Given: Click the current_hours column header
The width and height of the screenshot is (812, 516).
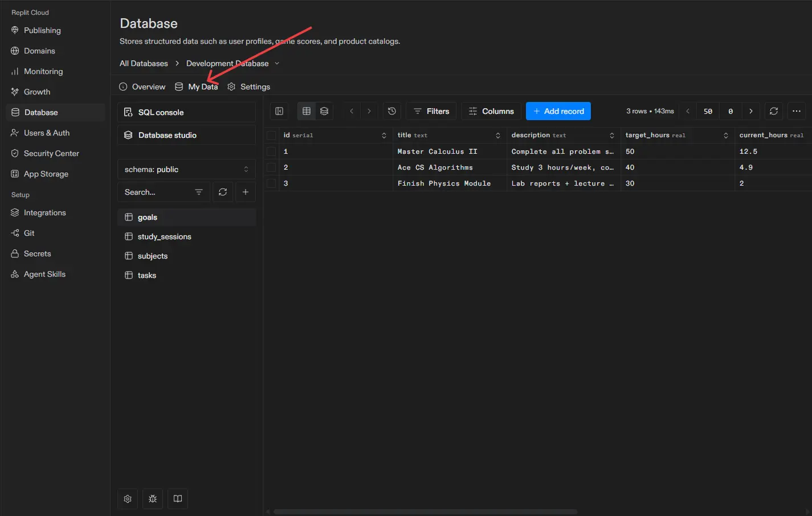Looking at the screenshot, I should point(773,135).
